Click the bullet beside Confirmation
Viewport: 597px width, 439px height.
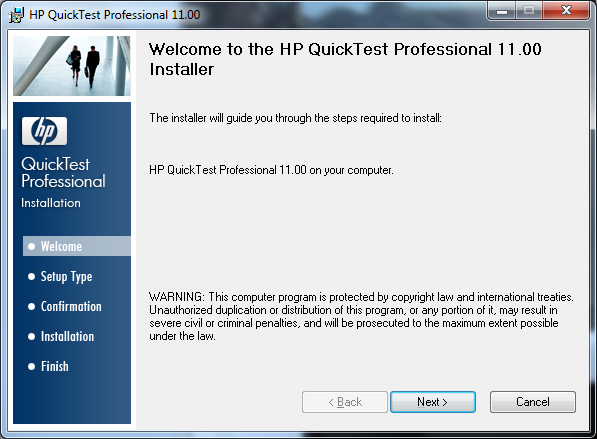coord(32,307)
